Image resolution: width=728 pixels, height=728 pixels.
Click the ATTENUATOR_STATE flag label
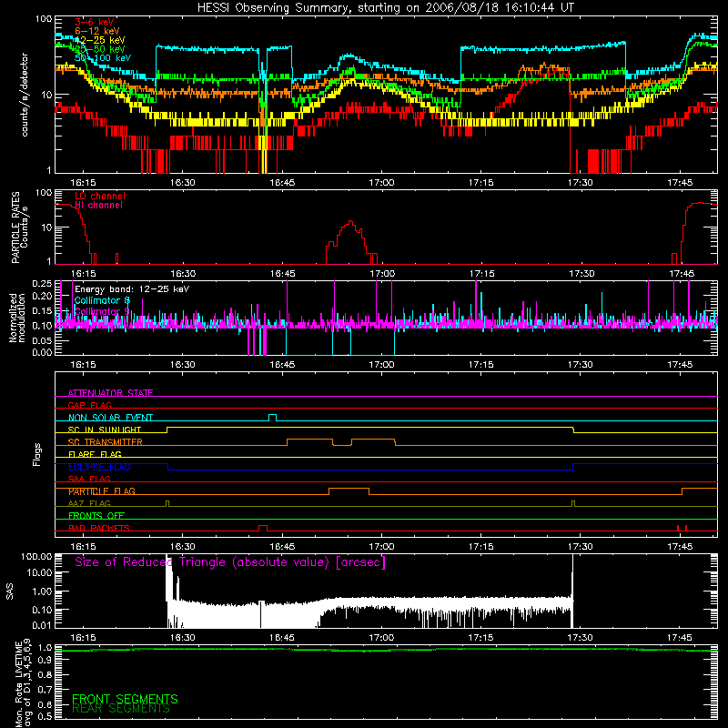110,393
